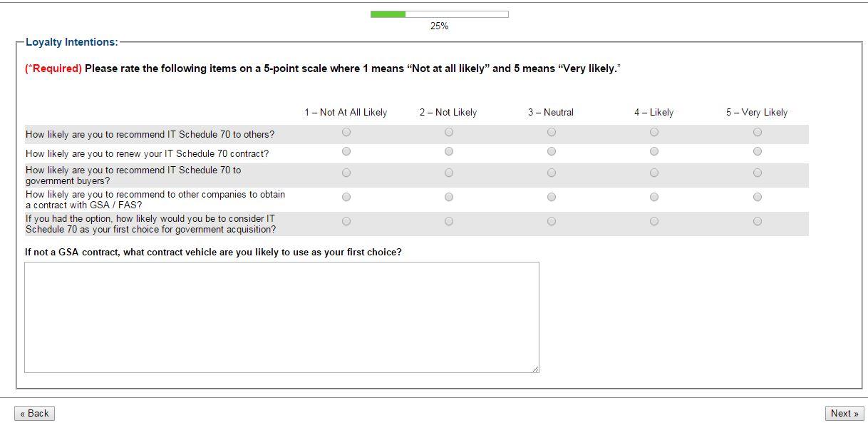Click the contract vehicle text area

tap(281, 317)
